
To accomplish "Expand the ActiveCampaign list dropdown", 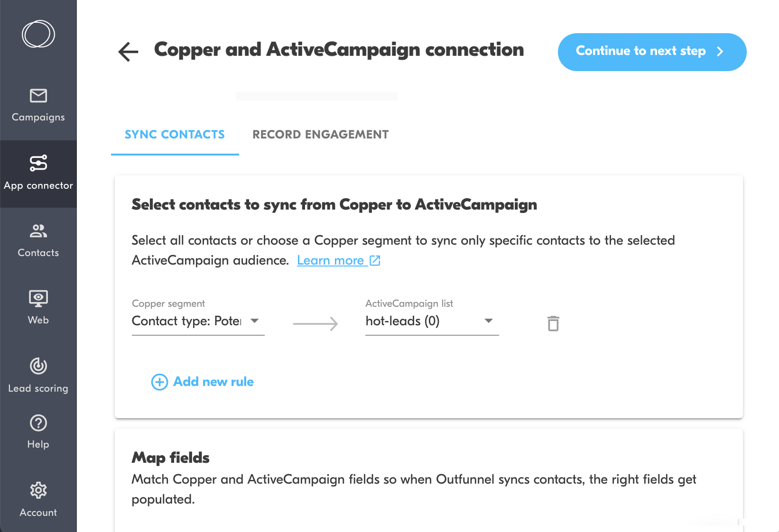I will pyautogui.click(x=489, y=321).
